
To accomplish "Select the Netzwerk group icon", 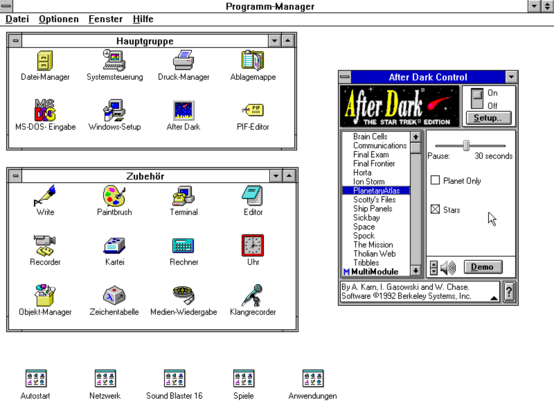I will (105, 379).
